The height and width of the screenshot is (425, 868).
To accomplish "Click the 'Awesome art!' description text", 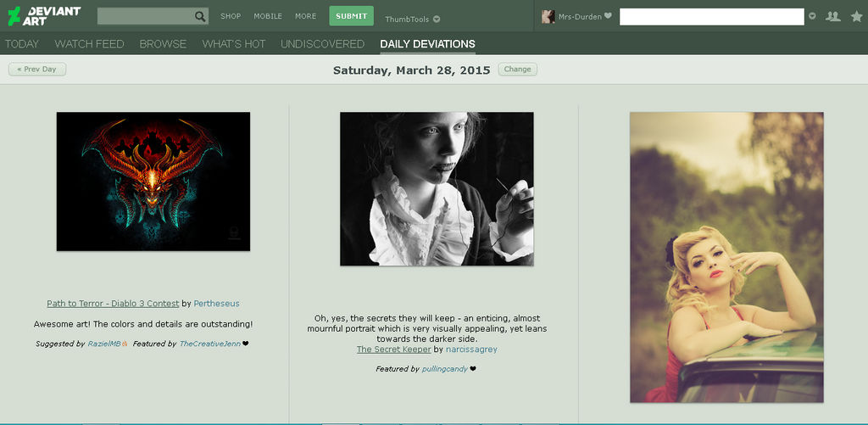I will (x=143, y=323).
